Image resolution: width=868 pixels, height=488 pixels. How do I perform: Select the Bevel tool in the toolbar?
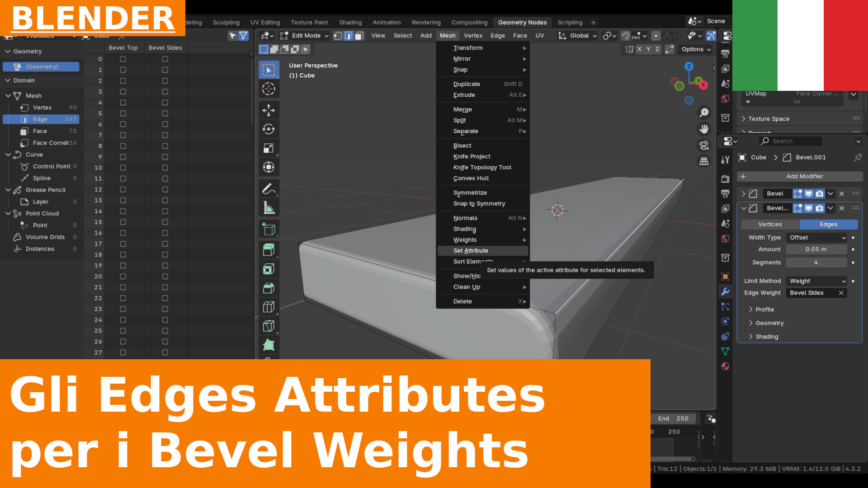coord(269,288)
